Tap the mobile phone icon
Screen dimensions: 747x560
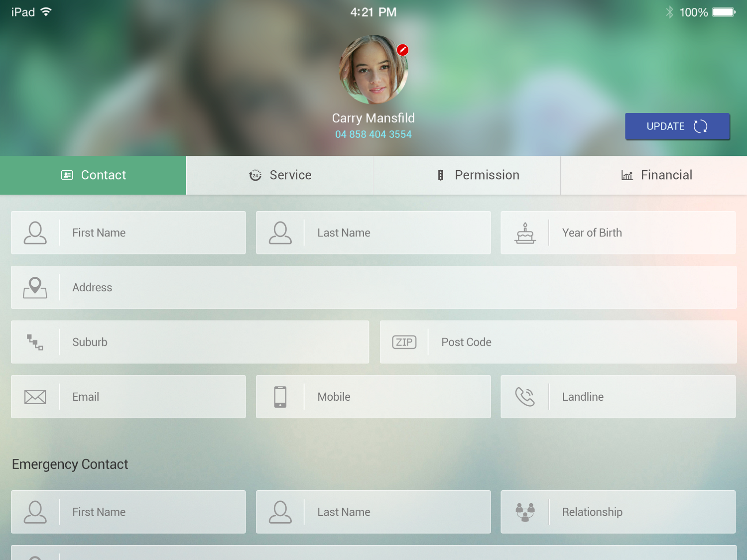coord(280,397)
